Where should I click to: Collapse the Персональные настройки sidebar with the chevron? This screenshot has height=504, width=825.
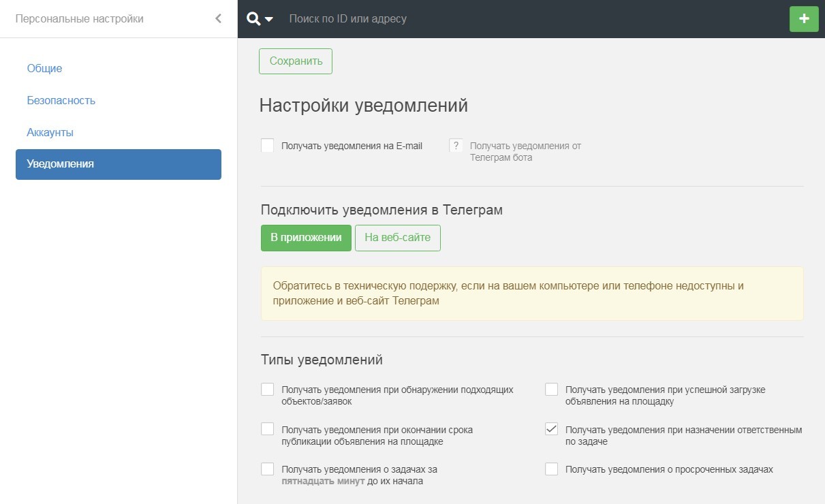tap(217, 18)
